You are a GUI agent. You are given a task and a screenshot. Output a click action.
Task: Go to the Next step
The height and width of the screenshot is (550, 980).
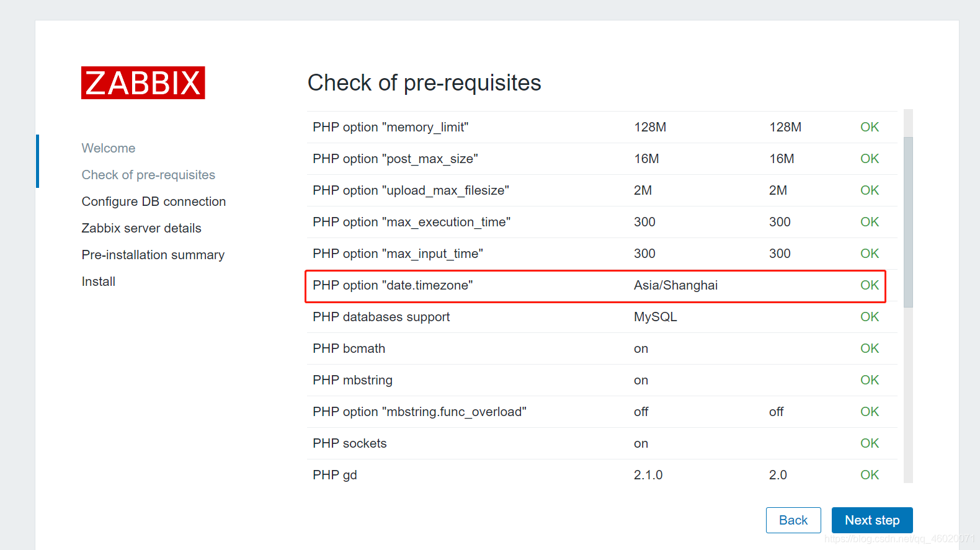(871, 520)
